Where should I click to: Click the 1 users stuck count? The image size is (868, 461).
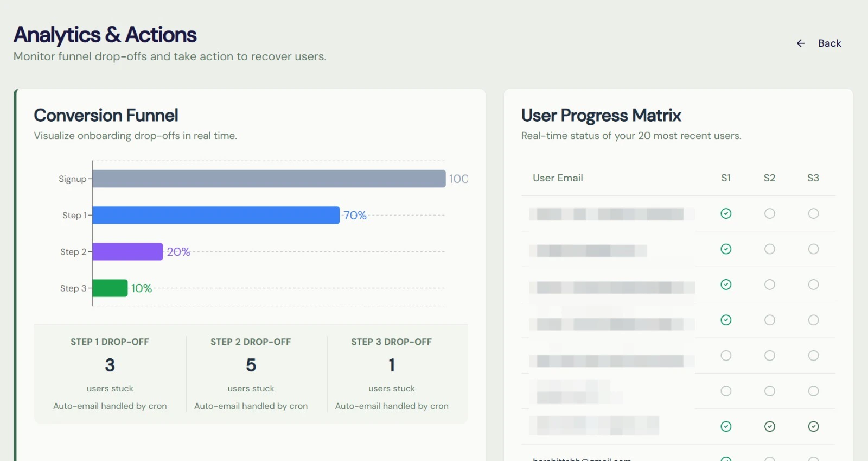tap(392, 365)
